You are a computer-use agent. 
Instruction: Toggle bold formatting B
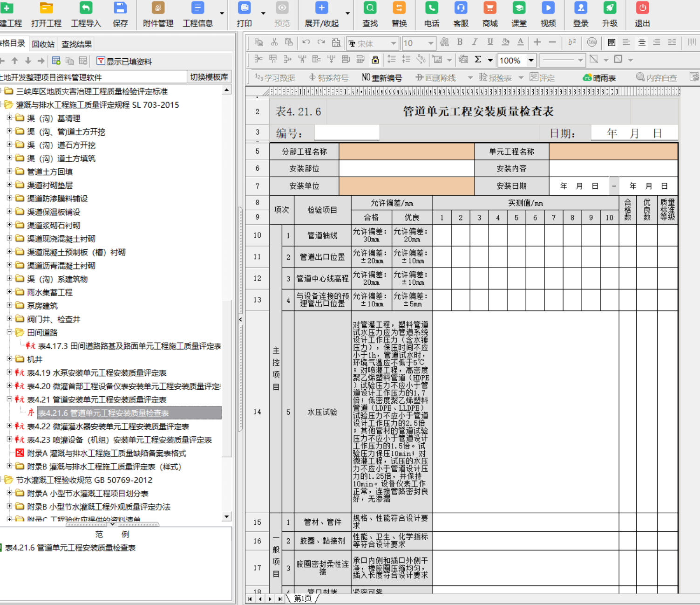click(460, 42)
